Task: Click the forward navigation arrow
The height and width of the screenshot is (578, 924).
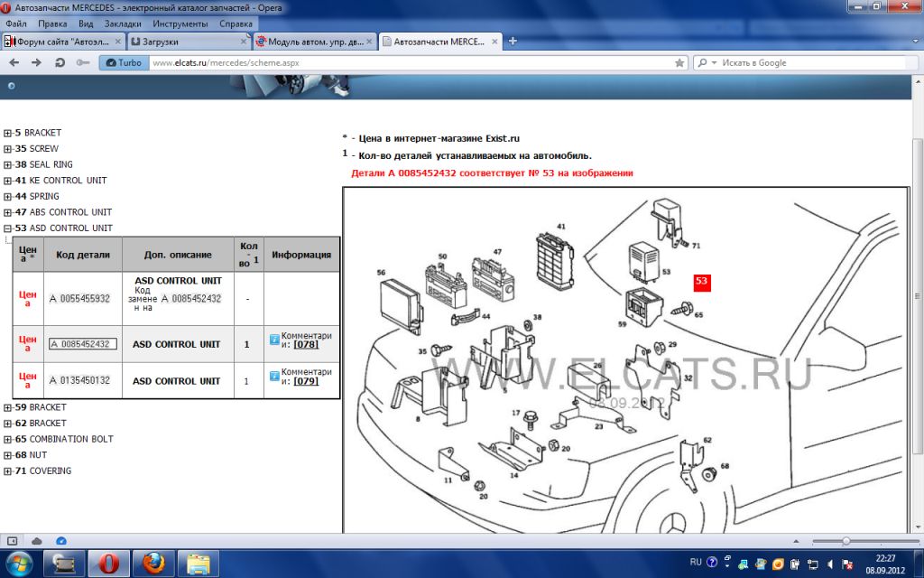Action: 36,62
